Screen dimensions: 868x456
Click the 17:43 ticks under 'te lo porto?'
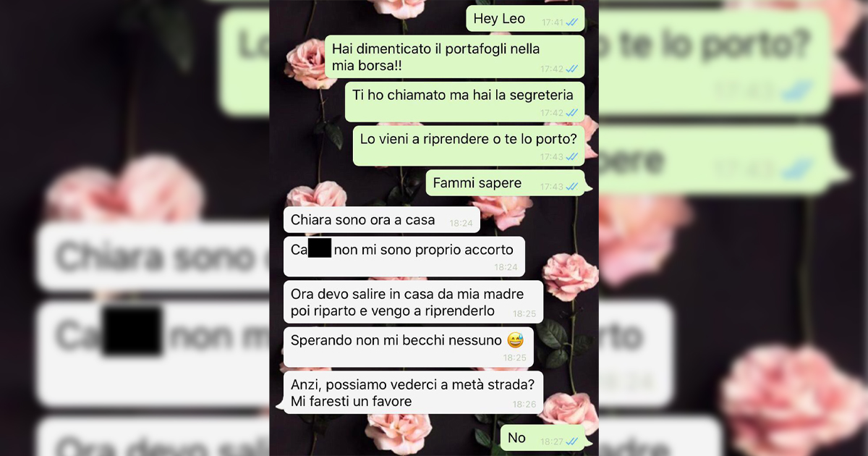click(x=572, y=156)
